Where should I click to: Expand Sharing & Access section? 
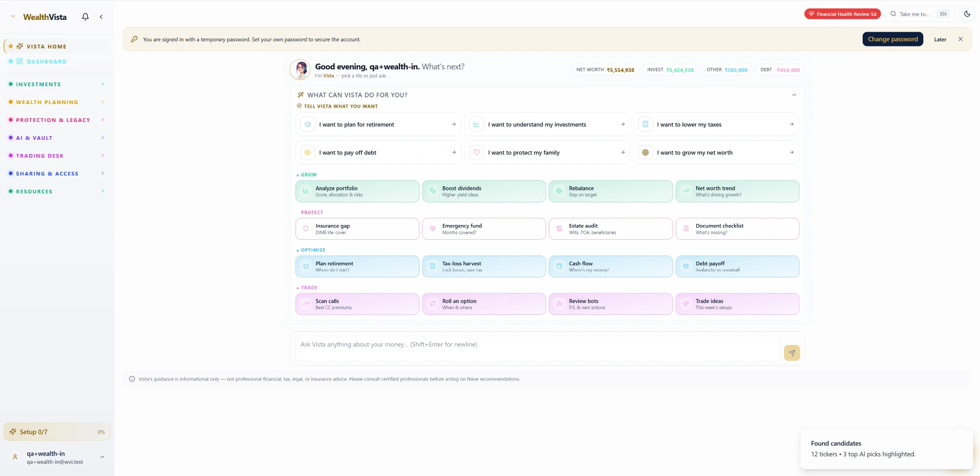click(56, 173)
